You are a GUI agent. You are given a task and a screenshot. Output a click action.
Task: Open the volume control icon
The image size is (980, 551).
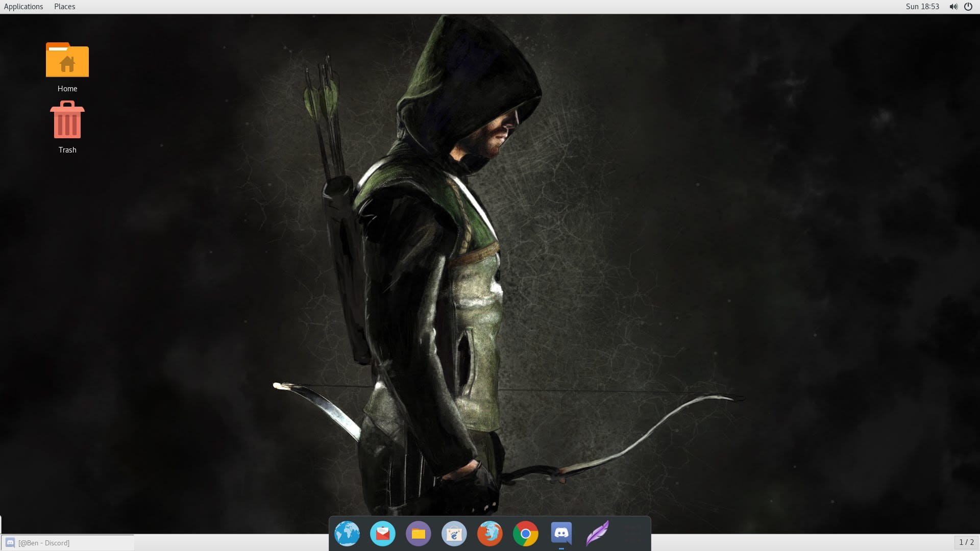pos(953,7)
